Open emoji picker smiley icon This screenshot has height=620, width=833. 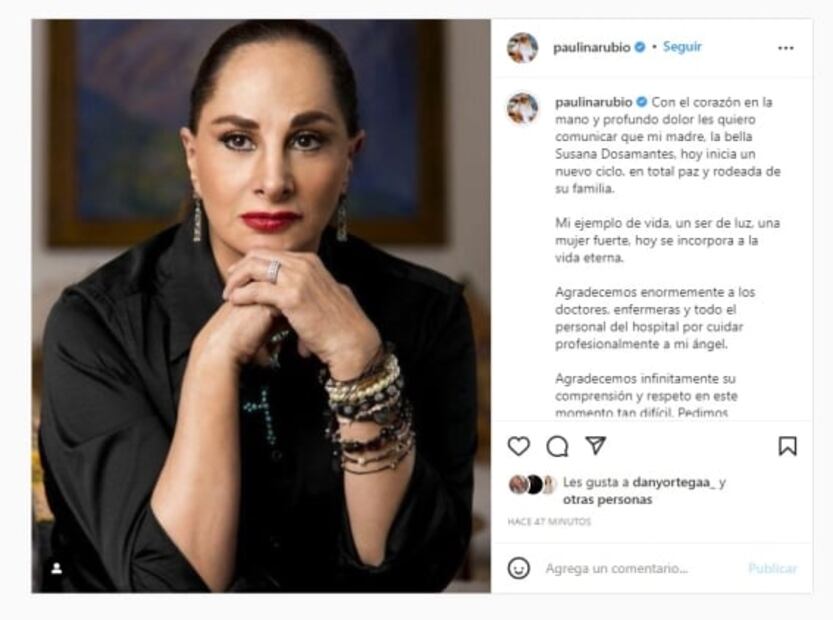[x=518, y=568]
